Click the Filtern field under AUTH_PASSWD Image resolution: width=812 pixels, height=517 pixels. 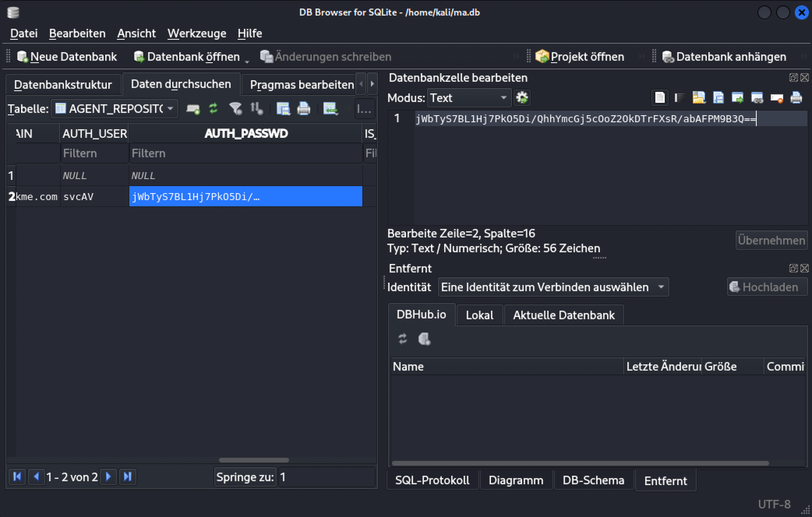pyautogui.click(x=246, y=153)
